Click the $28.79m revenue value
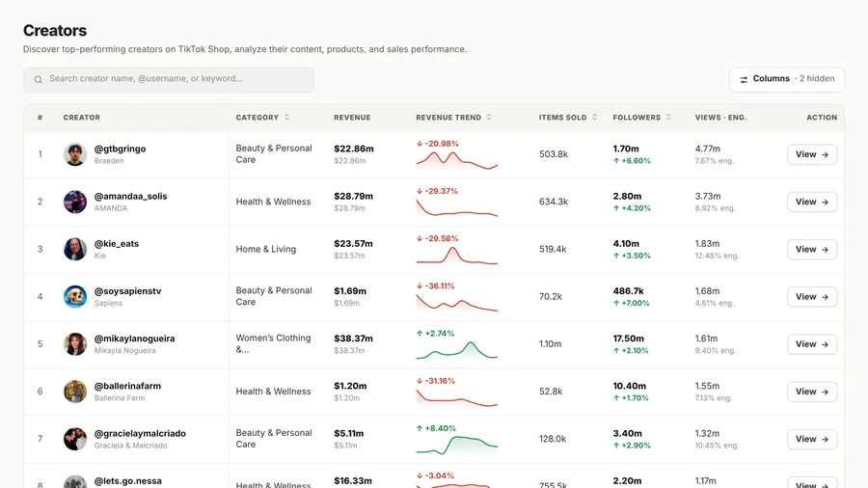 click(354, 197)
